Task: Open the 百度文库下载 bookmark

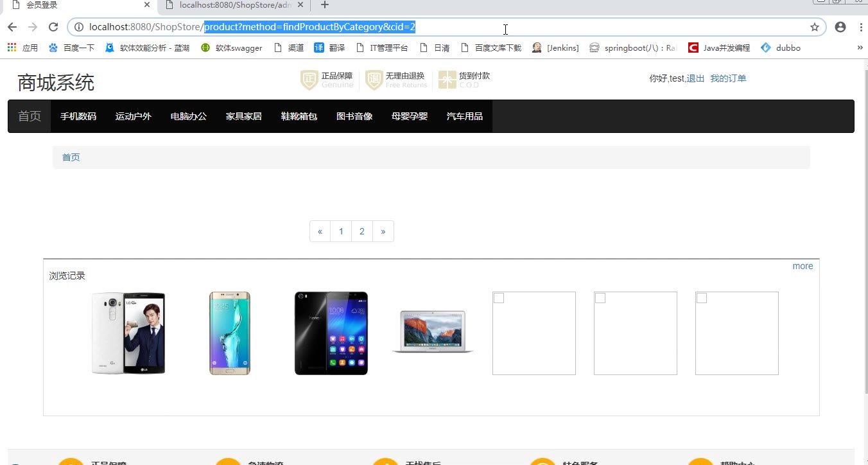Action: click(491, 48)
